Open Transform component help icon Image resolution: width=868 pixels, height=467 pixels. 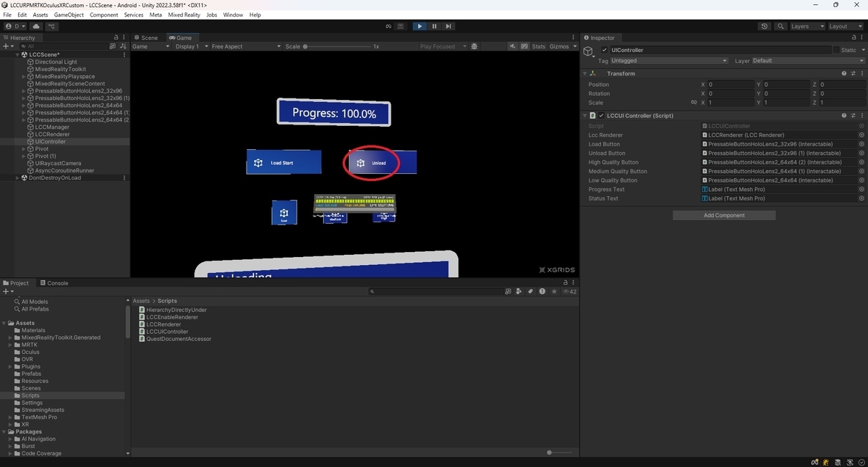[x=843, y=73]
